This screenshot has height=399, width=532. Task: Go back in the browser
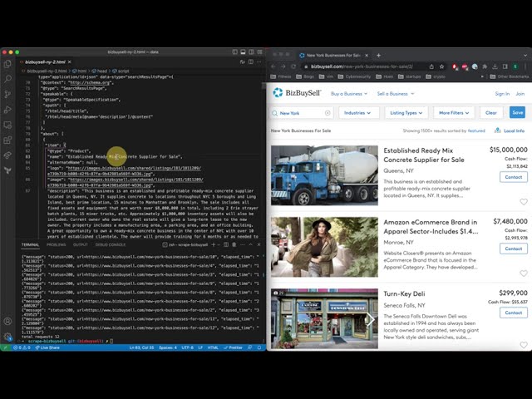pos(273,66)
